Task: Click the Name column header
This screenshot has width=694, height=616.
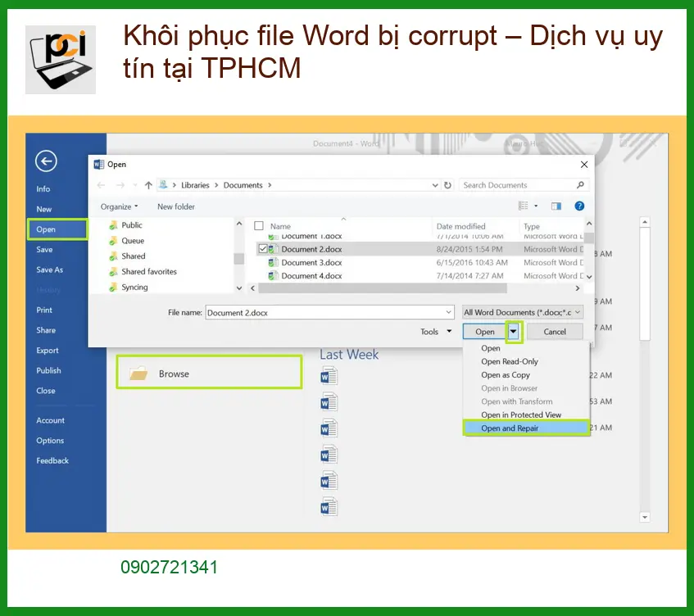Action: [280, 226]
